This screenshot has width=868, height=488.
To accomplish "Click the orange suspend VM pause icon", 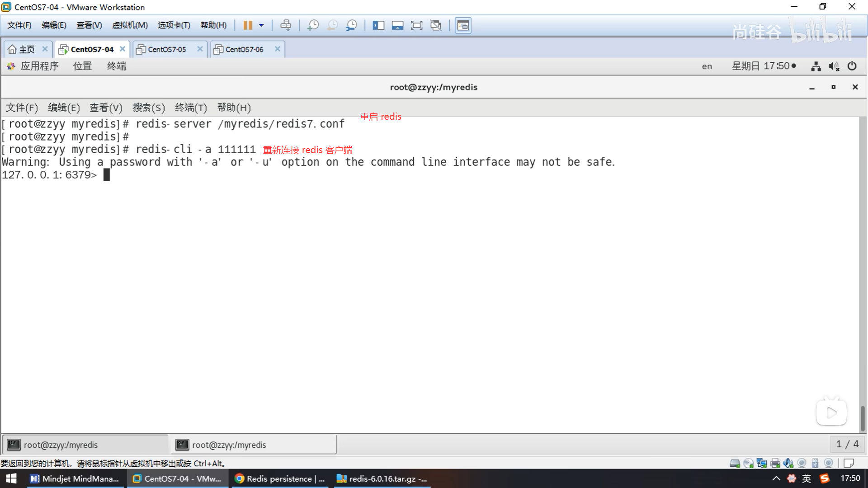I will [x=247, y=25].
